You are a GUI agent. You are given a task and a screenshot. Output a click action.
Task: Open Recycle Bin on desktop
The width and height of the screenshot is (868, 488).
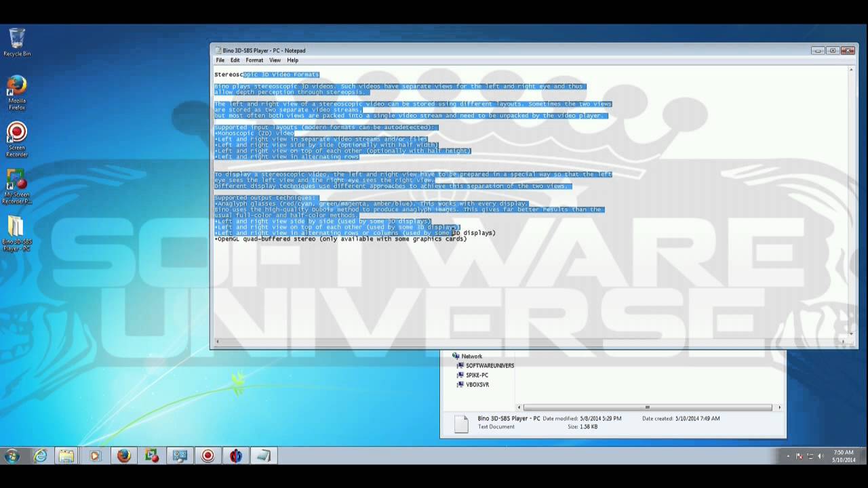coord(17,42)
